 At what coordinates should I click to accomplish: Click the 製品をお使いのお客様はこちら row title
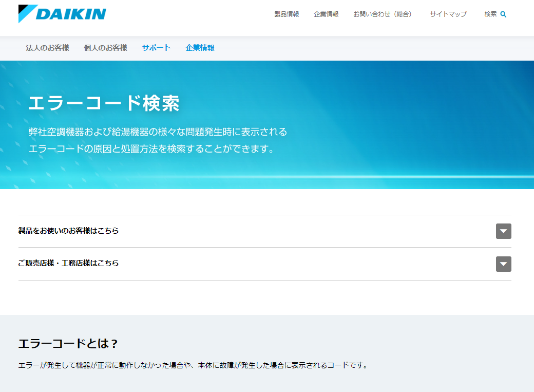pyautogui.click(x=68, y=231)
